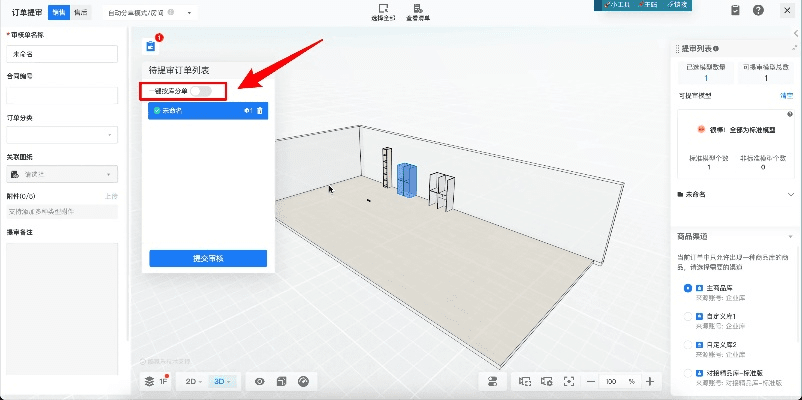Open the 订单分类 dropdown
This screenshot has width=802, height=400.
coord(62,134)
